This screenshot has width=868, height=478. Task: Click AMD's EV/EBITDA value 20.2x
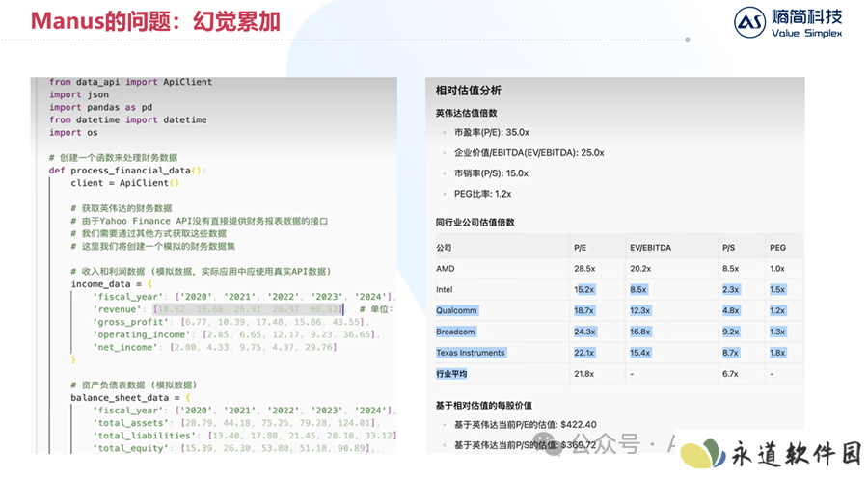(x=640, y=268)
